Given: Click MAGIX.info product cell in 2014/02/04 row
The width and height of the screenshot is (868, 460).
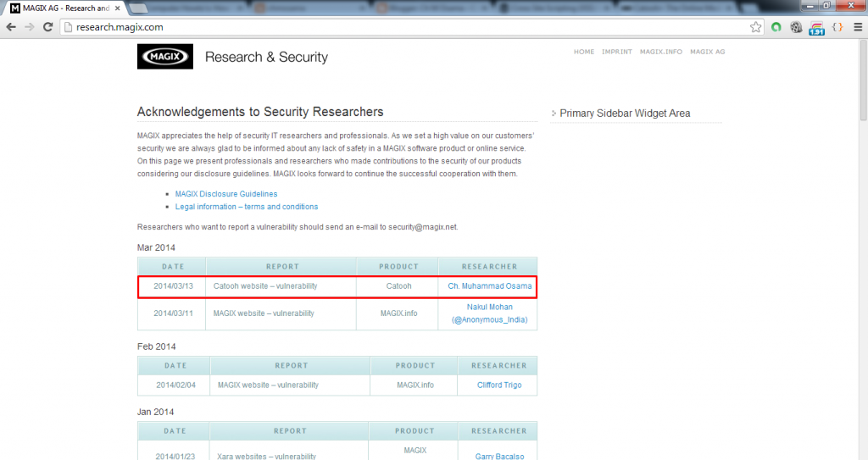Looking at the screenshot, I should (x=415, y=385).
